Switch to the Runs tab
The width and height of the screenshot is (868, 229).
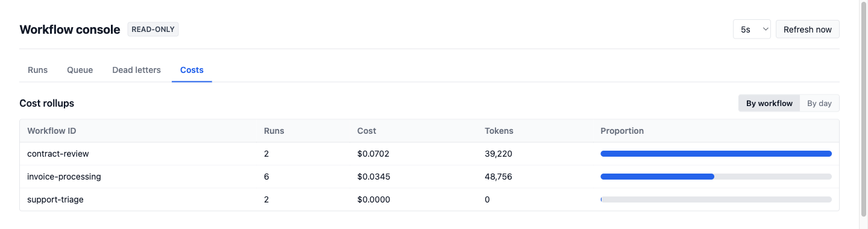tap(37, 70)
